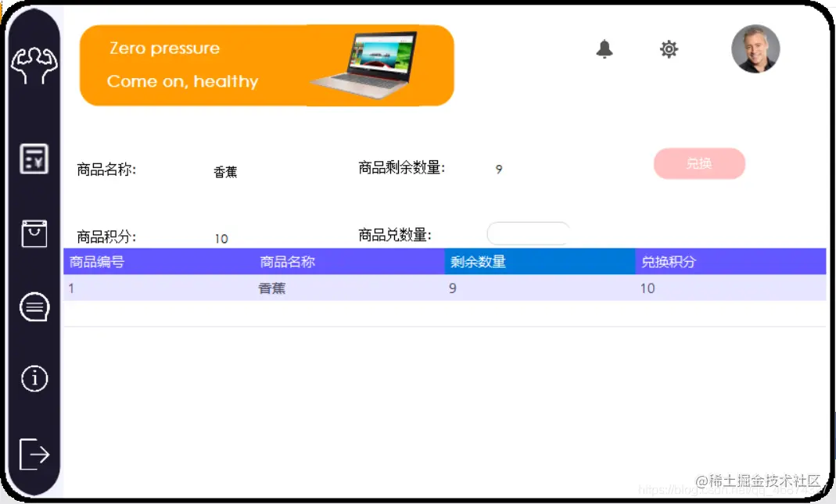The height and width of the screenshot is (504, 836).
Task: Open settings with the gear icon
Action: coord(669,48)
